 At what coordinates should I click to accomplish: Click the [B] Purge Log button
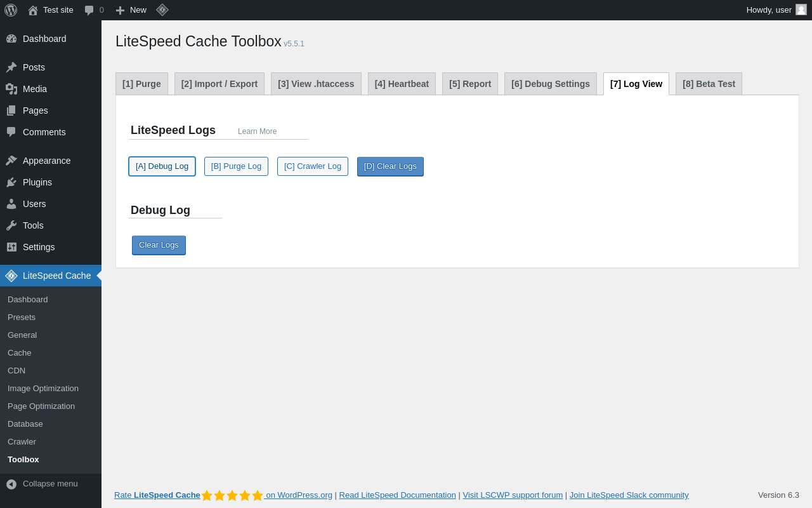pos(236,166)
